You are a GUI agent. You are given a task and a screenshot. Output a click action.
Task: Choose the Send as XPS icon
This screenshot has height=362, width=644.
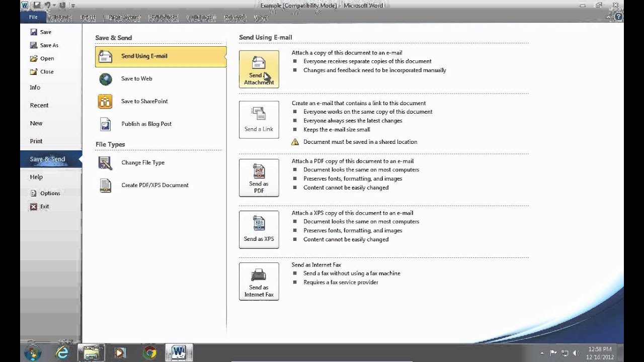(x=259, y=229)
